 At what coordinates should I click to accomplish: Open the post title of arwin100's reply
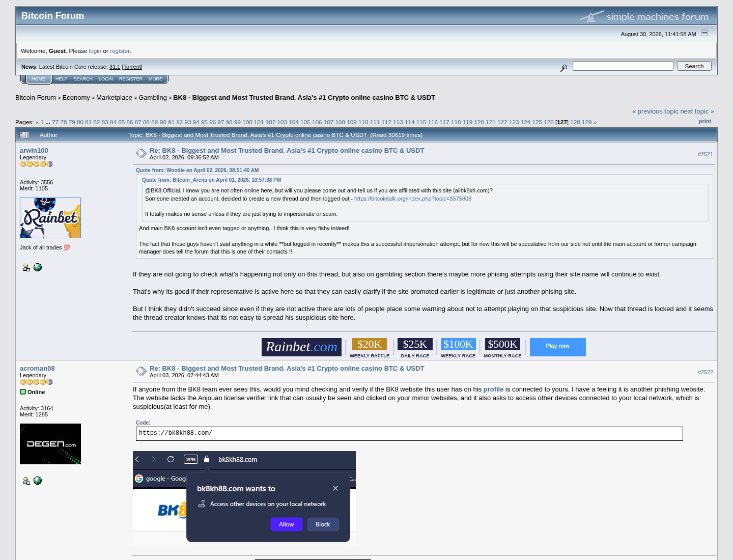coord(287,151)
